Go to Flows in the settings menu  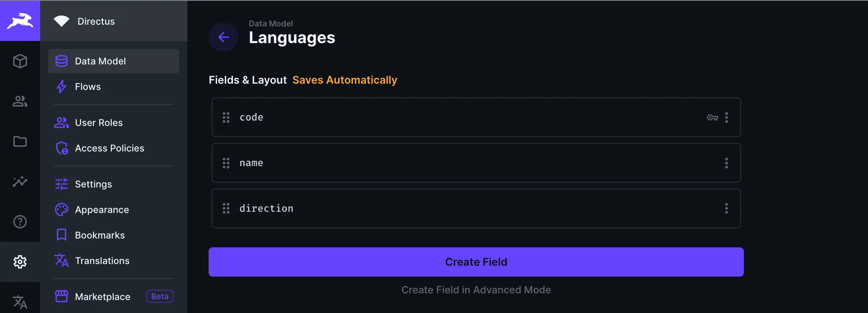click(88, 87)
